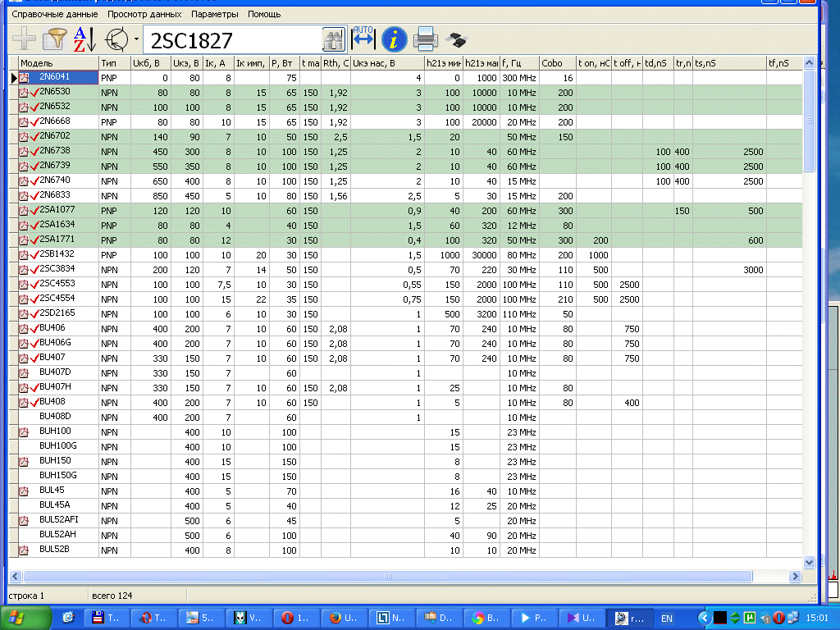Screen dimensions: 840x630
Task: Open the PDF icon on row BUL52B
Action: pos(24,550)
